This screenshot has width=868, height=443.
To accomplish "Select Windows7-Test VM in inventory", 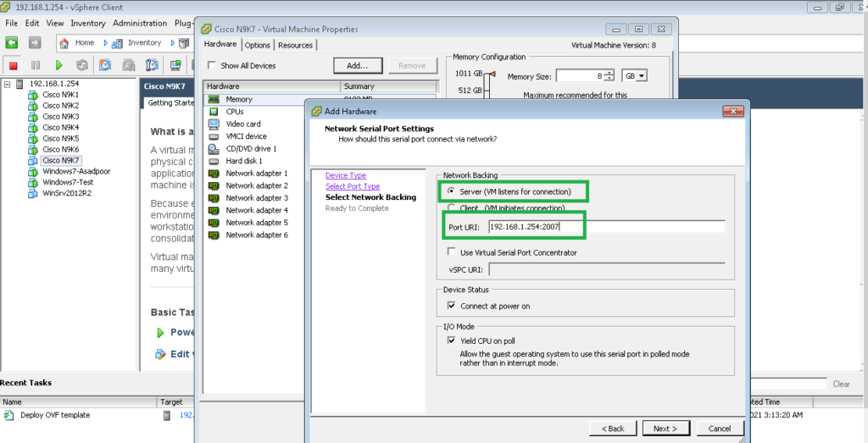I will 68,182.
